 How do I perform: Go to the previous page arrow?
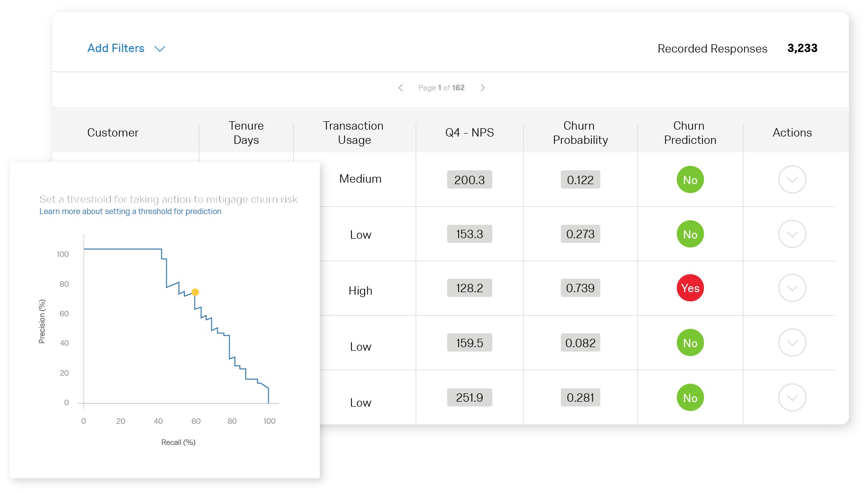401,88
